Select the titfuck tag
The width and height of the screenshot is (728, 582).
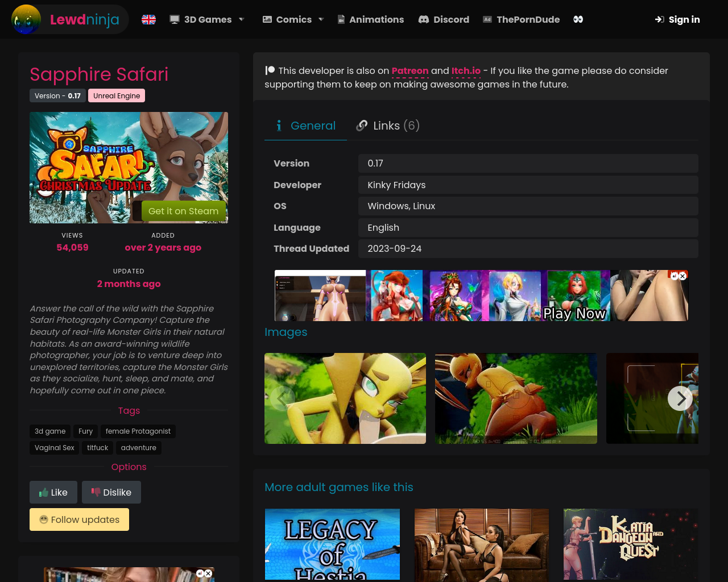pos(97,448)
